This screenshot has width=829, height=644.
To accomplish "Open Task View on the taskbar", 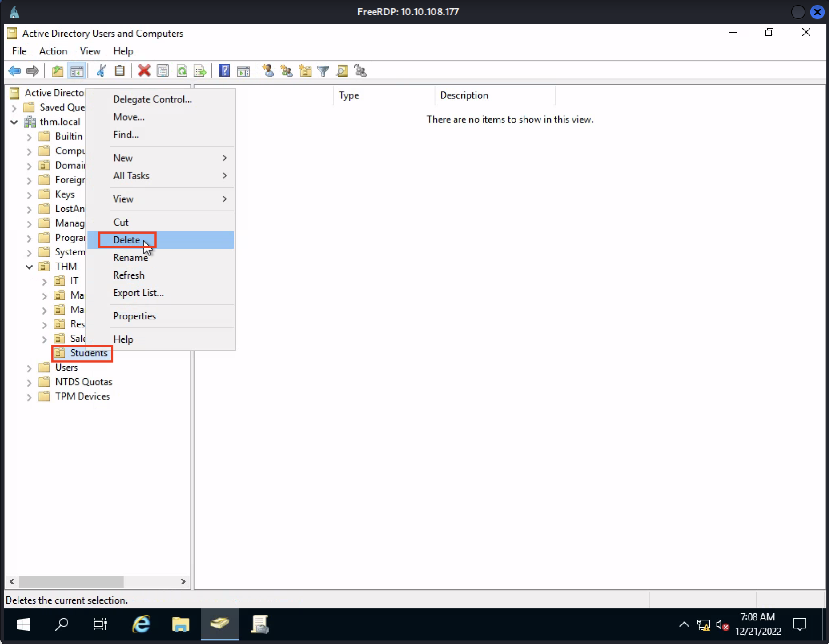I will click(100, 624).
